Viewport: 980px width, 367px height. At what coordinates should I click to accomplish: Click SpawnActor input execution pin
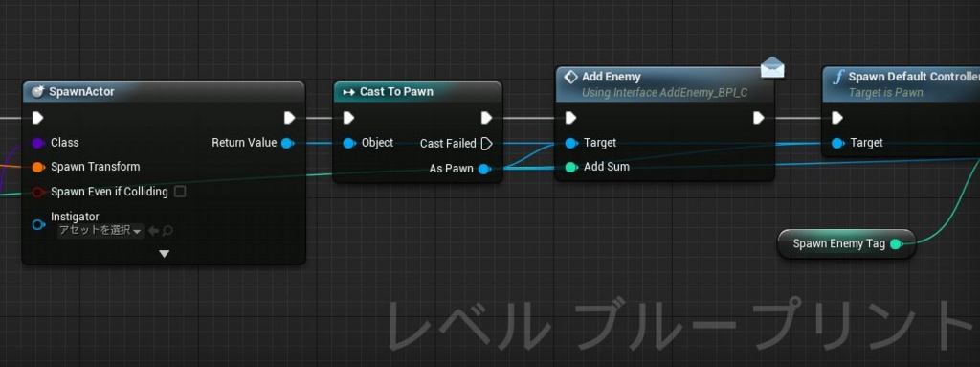pyautogui.click(x=38, y=118)
